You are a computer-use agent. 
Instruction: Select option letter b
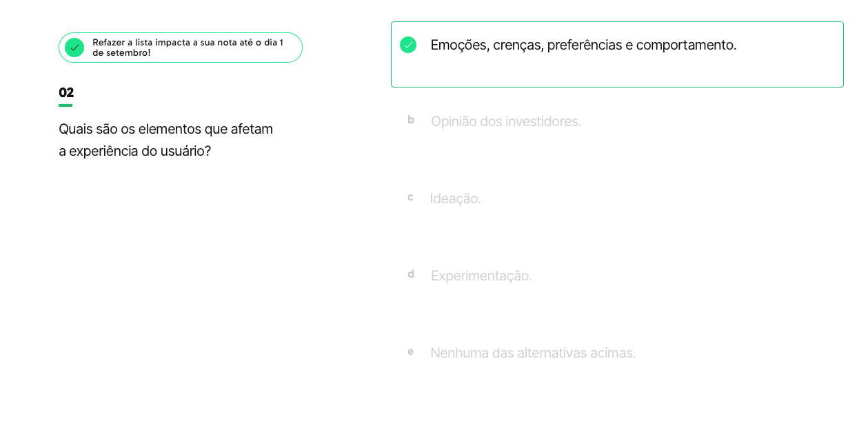(411, 120)
